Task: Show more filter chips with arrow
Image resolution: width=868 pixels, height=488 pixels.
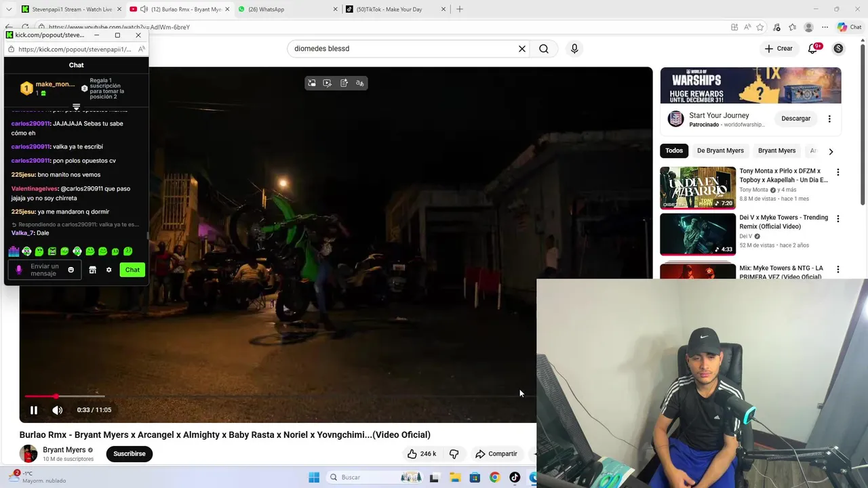Action: pyautogui.click(x=831, y=151)
